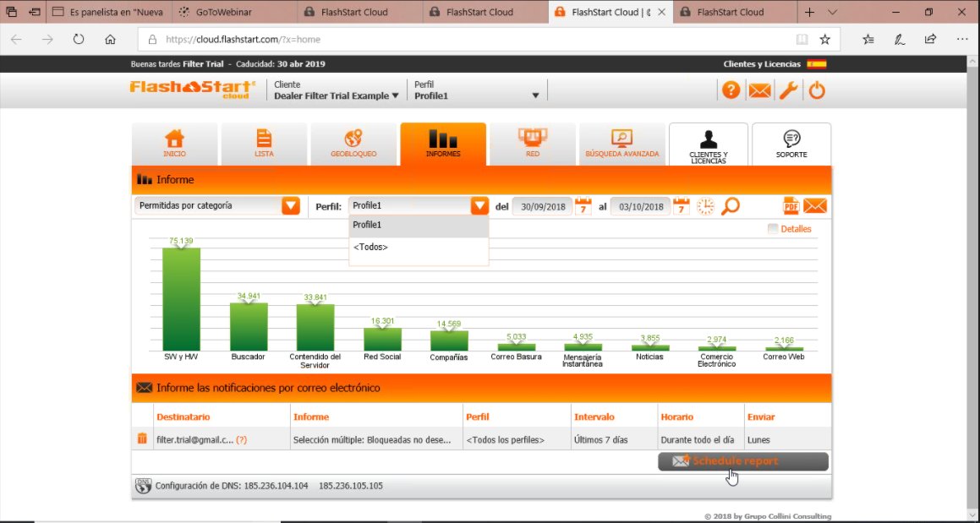Open calendar picker for end date
This screenshot has height=523, width=980.
click(682, 206)
